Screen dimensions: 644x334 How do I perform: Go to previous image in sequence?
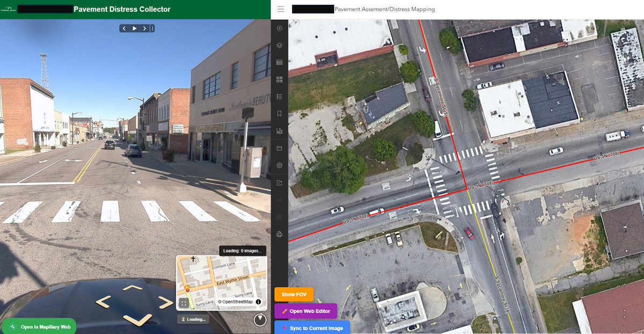(125, 28)
